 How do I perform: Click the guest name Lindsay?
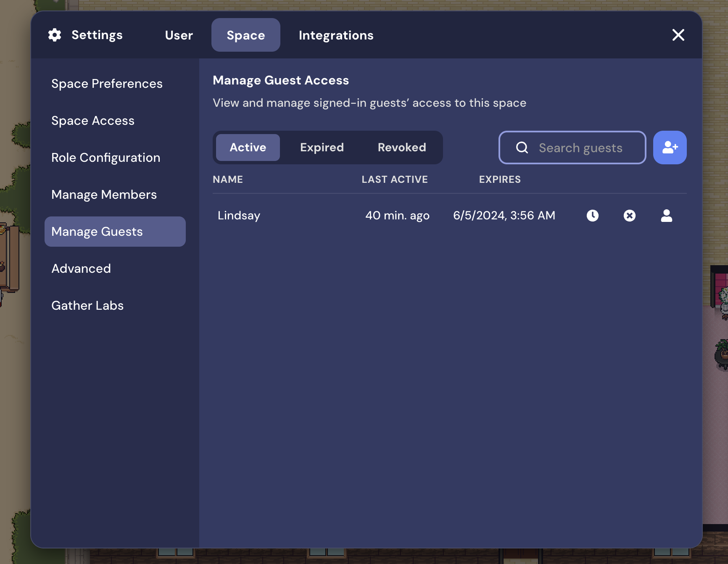239,216
